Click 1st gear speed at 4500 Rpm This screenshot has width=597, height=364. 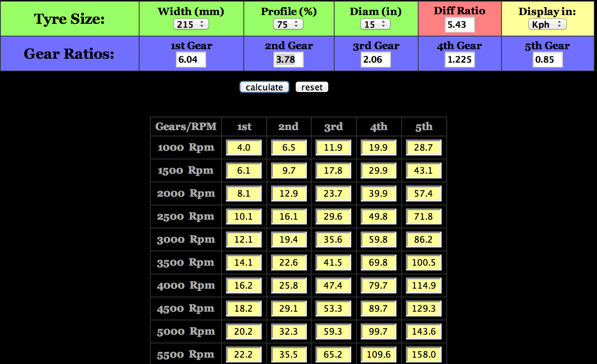[x=244, y=308]
